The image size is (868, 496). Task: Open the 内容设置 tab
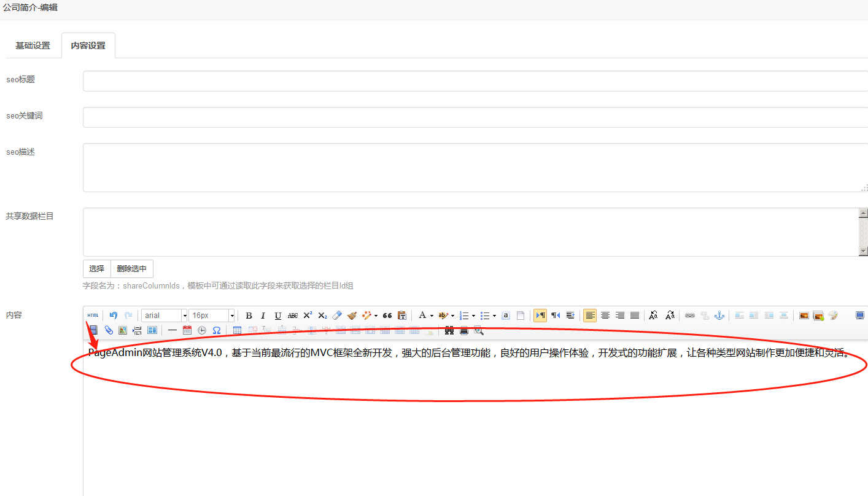pos(88,45)
